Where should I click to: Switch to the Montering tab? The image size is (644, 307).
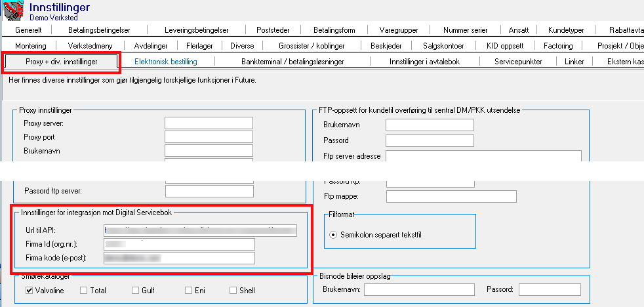pyautogui.click(x=30, y=46)
